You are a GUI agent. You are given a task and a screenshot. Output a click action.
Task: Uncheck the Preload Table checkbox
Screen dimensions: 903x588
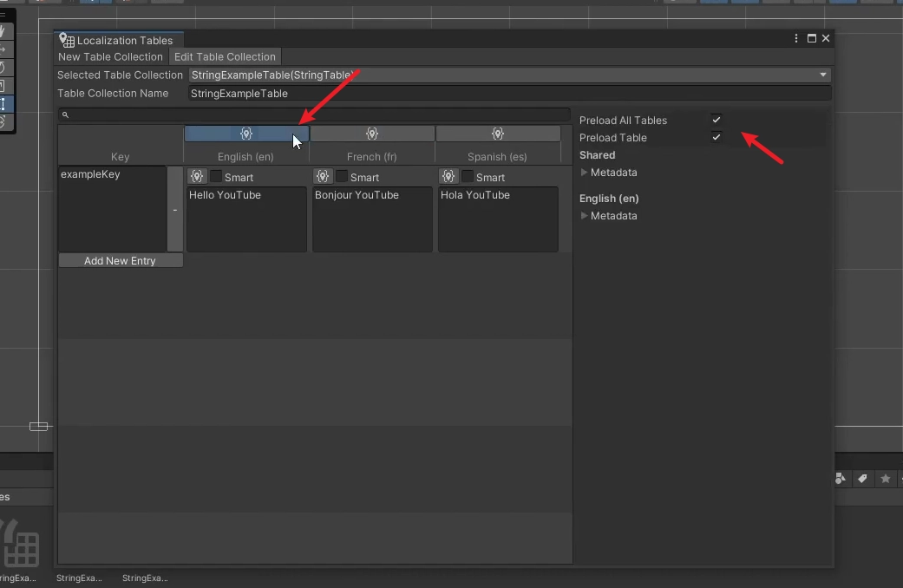(716, 137)
